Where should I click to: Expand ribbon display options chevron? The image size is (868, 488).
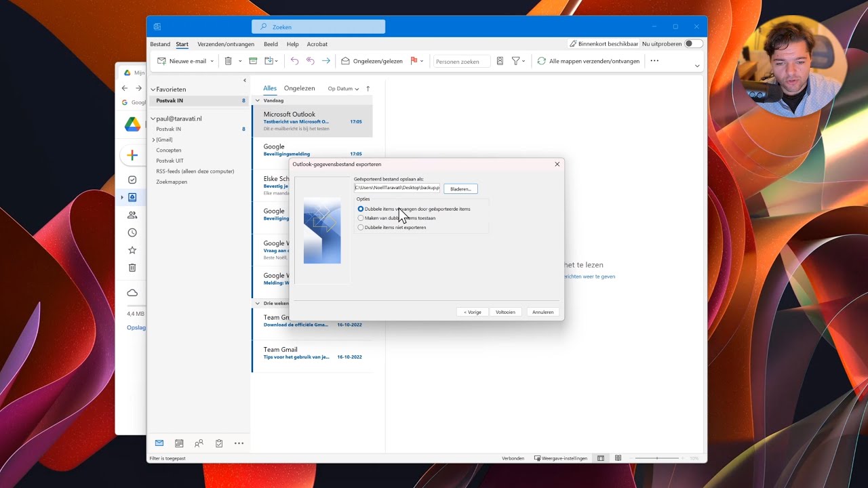pos(697,66)
